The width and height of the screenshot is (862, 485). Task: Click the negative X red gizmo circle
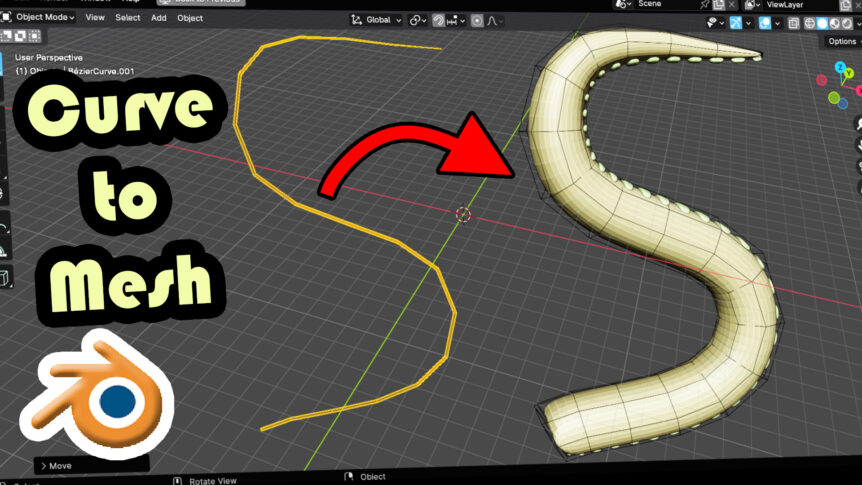[822, 80]
